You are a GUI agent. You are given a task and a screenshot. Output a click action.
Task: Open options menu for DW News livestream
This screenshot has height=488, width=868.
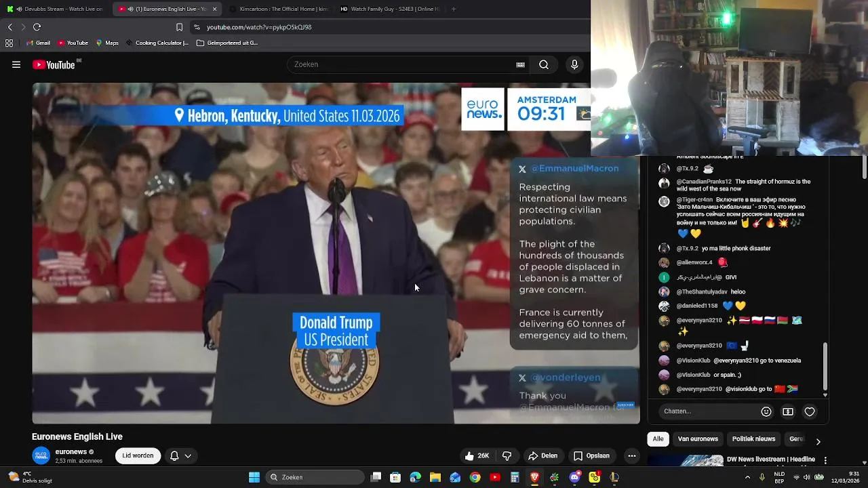(x=825, y=460)
